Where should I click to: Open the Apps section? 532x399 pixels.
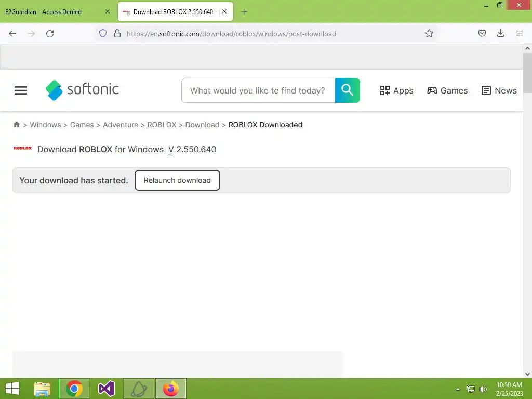(396, 90)
